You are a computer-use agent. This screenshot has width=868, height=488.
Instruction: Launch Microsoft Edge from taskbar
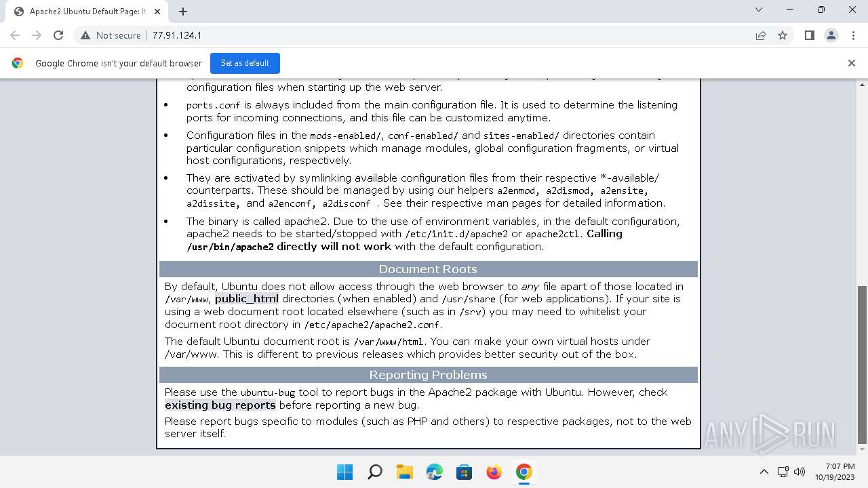click(x=434, y=472)
